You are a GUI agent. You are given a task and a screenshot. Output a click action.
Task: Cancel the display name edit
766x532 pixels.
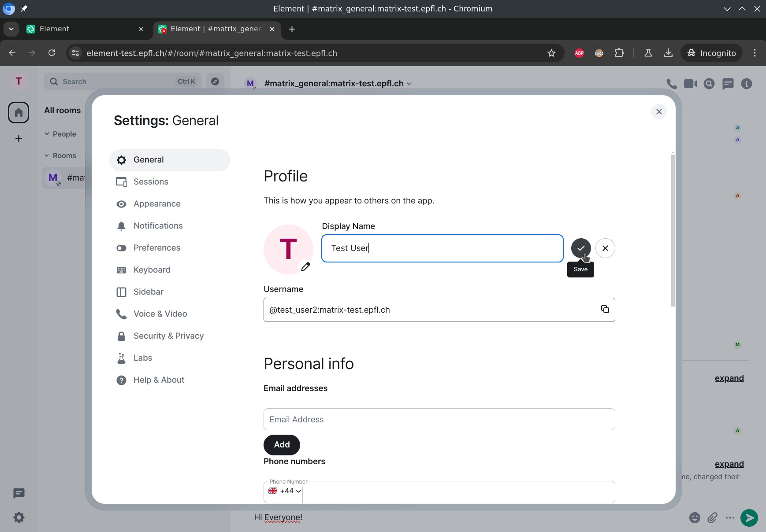coord(605,248)
